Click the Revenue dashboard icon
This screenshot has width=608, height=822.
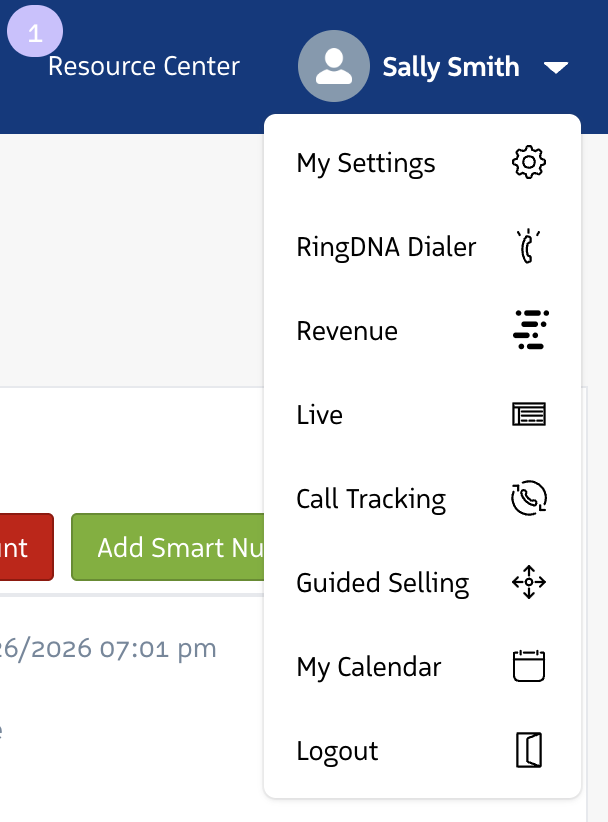[529, 330]
